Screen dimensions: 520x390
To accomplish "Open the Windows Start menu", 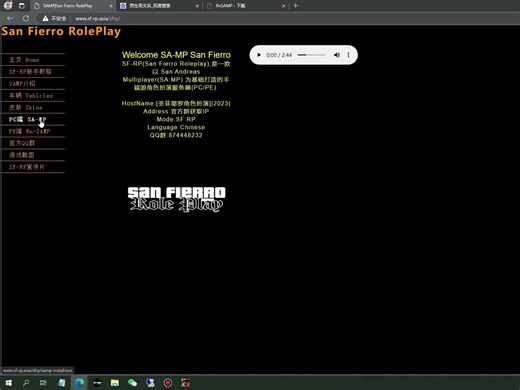I will click(x=8, y=383).
